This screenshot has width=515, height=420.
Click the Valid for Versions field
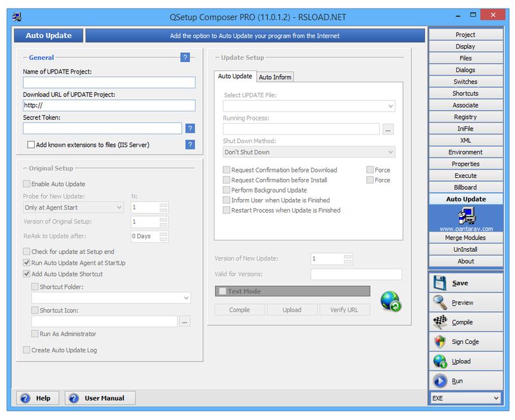356,274
